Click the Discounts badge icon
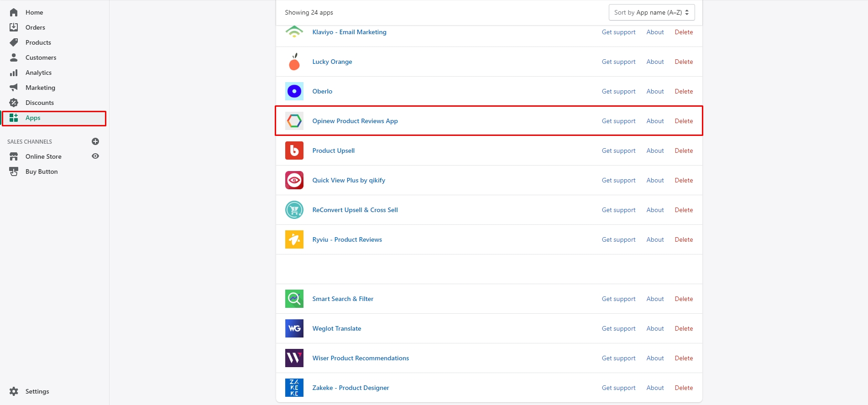This screenshot has height=405, width=868. pos(14,103)
